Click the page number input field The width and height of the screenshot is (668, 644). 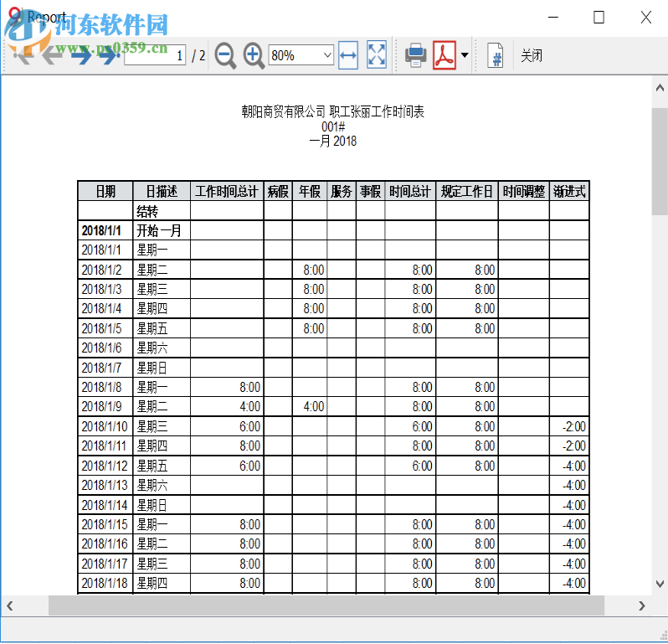[155, 55]
